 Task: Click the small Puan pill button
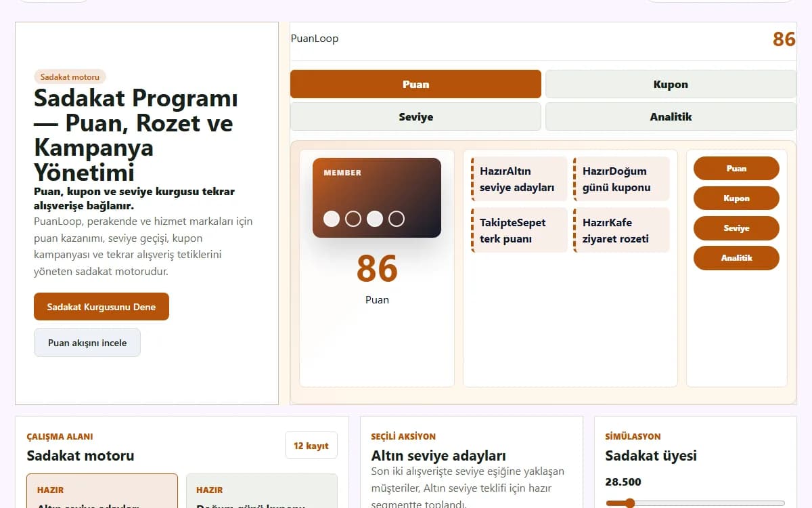[736, 169]
